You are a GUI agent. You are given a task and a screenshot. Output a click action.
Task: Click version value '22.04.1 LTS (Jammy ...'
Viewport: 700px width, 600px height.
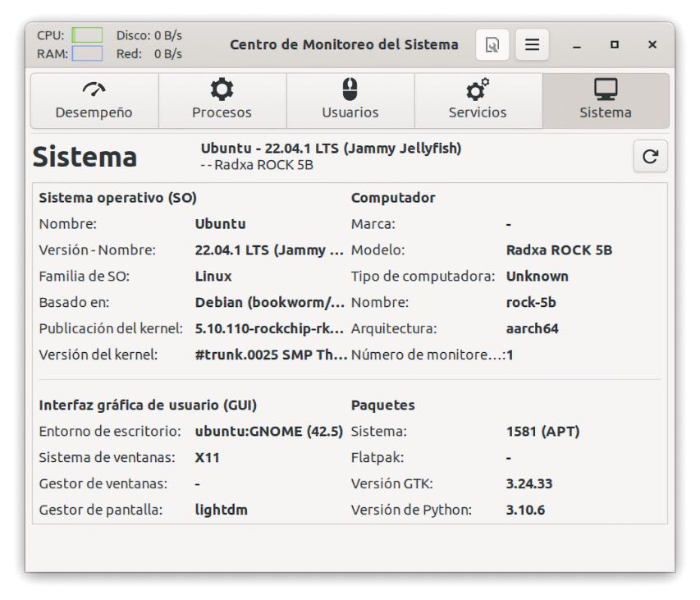pyautogui.click(x=269, y=250)
